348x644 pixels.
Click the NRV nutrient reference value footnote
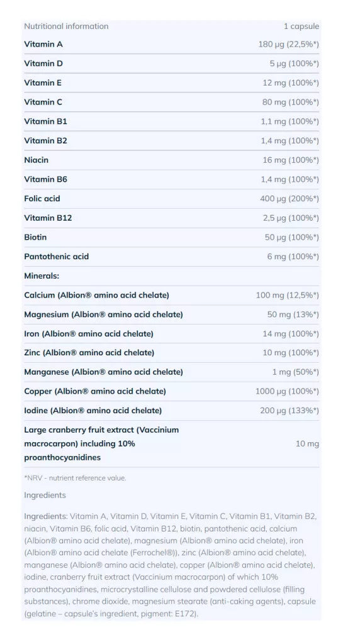point(75,478)
